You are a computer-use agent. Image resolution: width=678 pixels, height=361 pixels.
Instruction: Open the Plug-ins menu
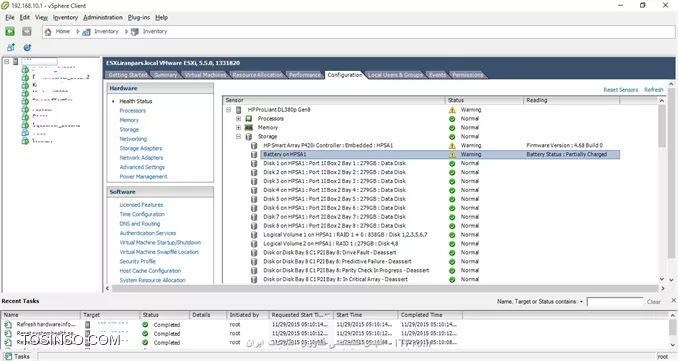tap(139, 17)
